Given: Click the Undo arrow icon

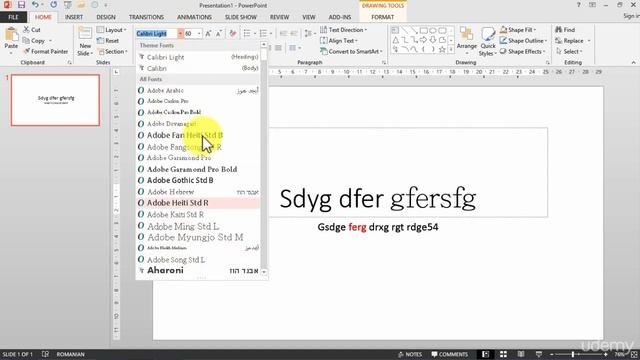Looking at the screenshot, I should point(36,5).
